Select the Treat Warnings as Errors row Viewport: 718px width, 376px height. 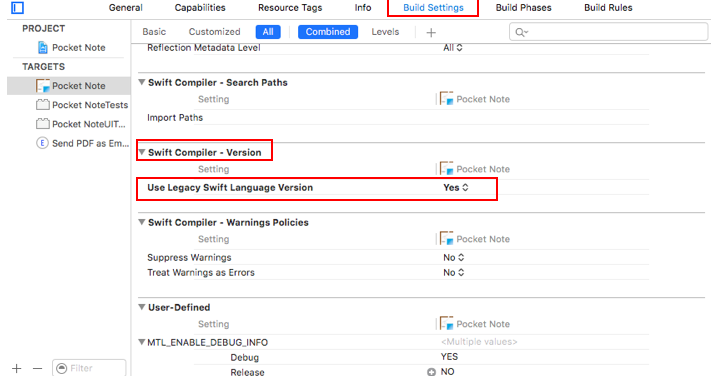point(394,272)
